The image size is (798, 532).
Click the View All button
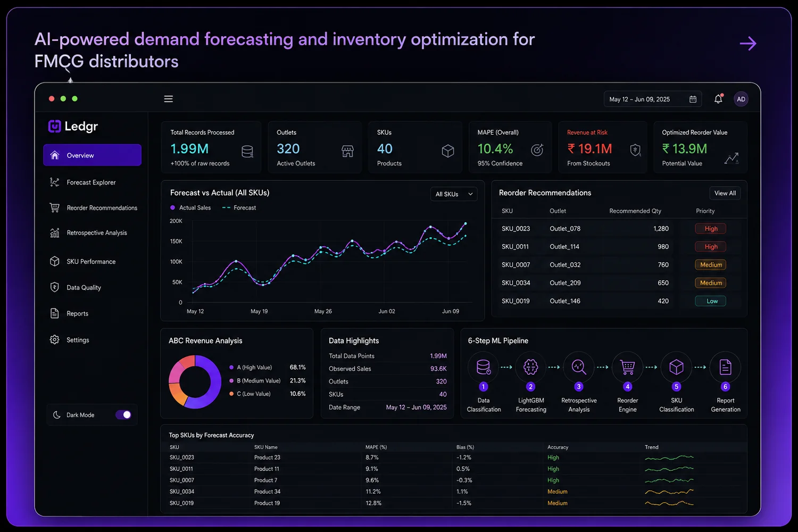coord(725,193)
